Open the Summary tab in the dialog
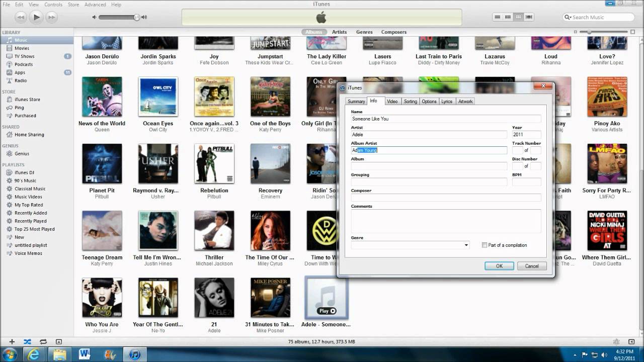644x362 pixels. (x=356, y=102)
